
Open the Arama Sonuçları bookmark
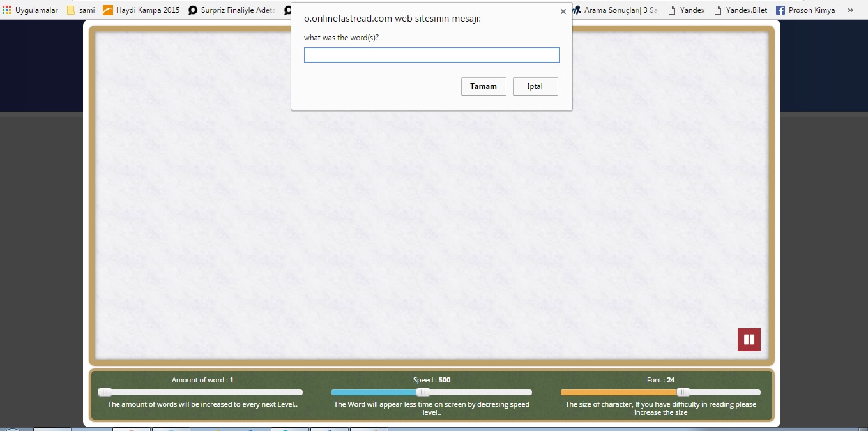pos(615,10)
